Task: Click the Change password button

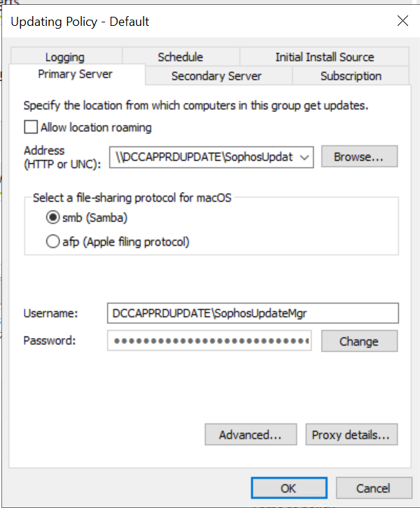Action: tap(359, 341)
